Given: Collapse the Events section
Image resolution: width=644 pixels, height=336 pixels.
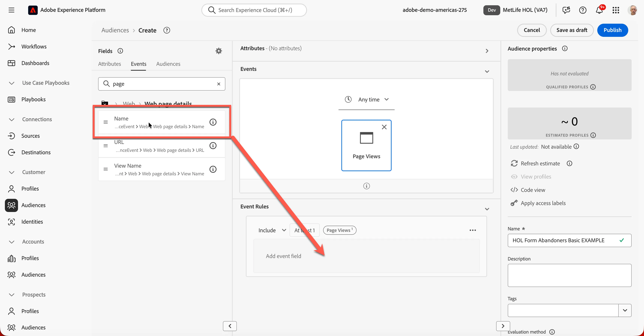Looking at the screenshot, I should (x=487, y=71).
